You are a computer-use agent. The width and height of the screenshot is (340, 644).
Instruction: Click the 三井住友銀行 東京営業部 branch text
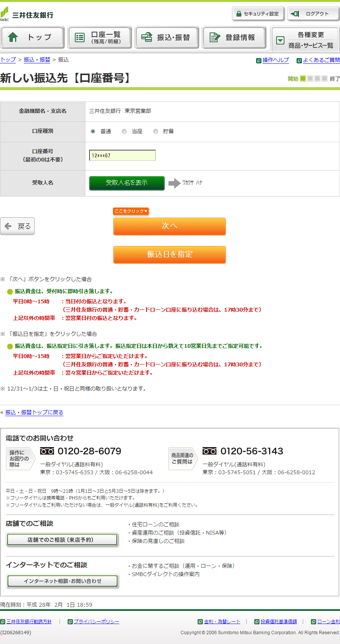point(120,111)
